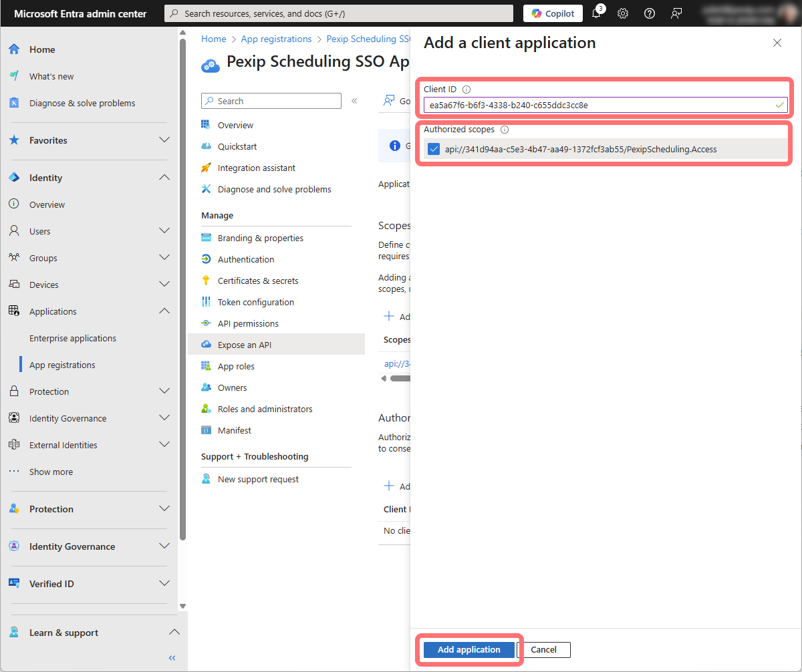Open the Certificates & secrets page

257,281
